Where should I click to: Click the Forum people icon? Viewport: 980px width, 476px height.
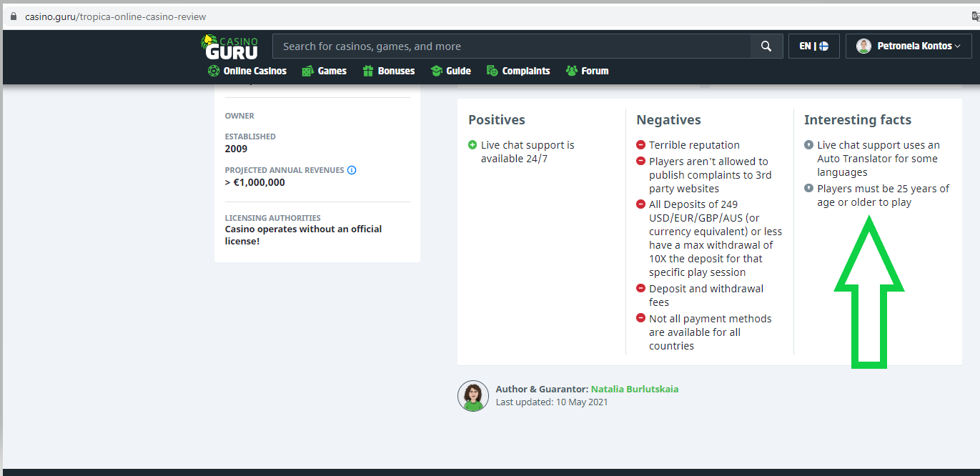[x=571, y=71]
